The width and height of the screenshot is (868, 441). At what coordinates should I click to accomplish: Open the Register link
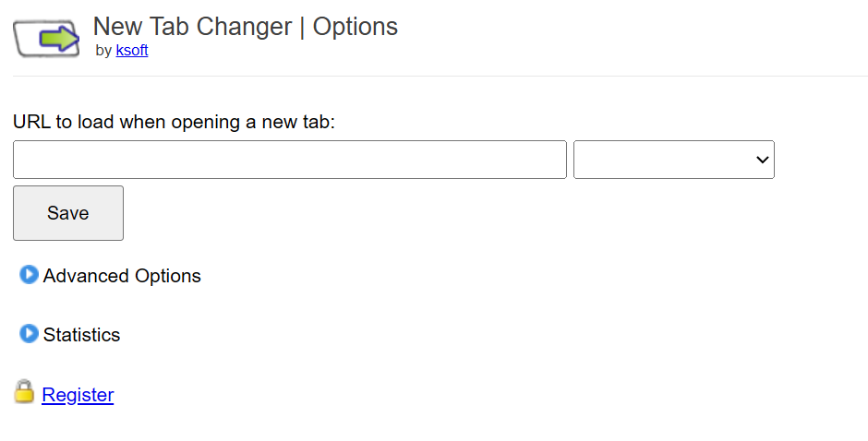point(78,395)
